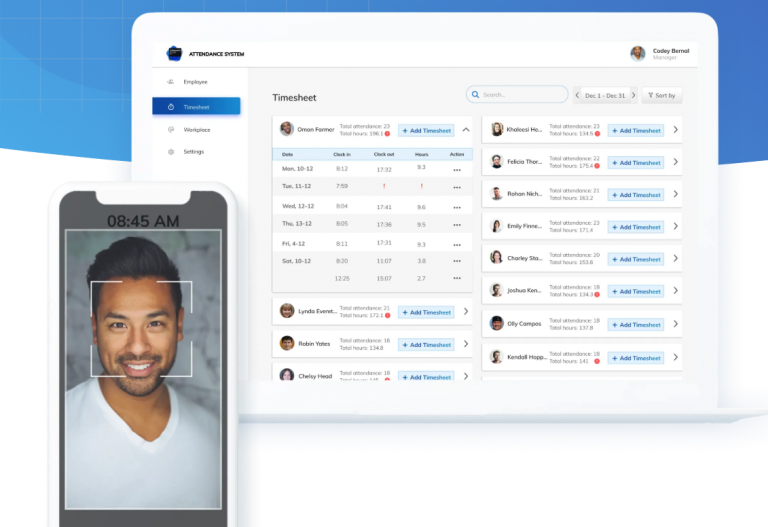This screenshot has width=768, height=527.
Task: Expand Olly Campos timesheet row
Action: click(675, 324)
